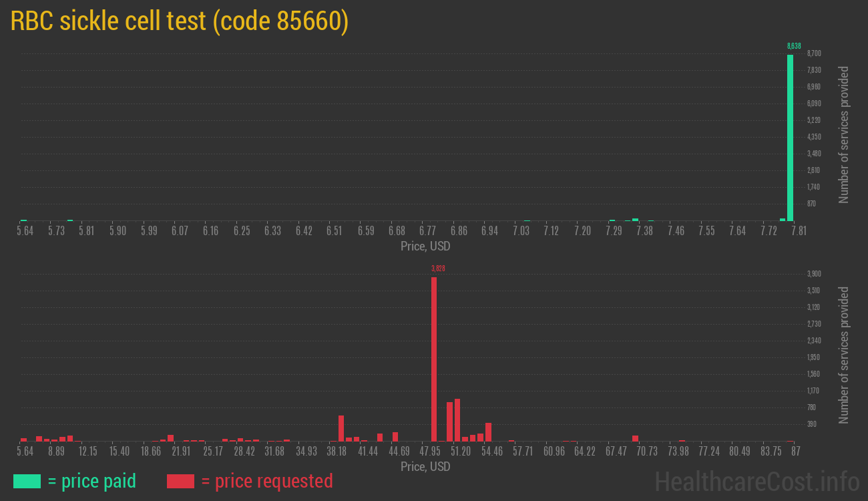
Task: Click the "= price paid" legend text
Action: click(x=92, y=481)
